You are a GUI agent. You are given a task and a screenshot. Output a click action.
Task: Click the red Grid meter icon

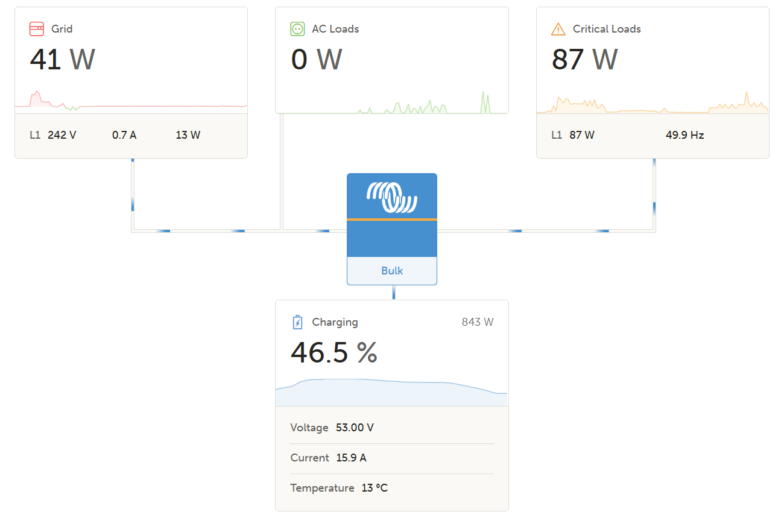37,28
